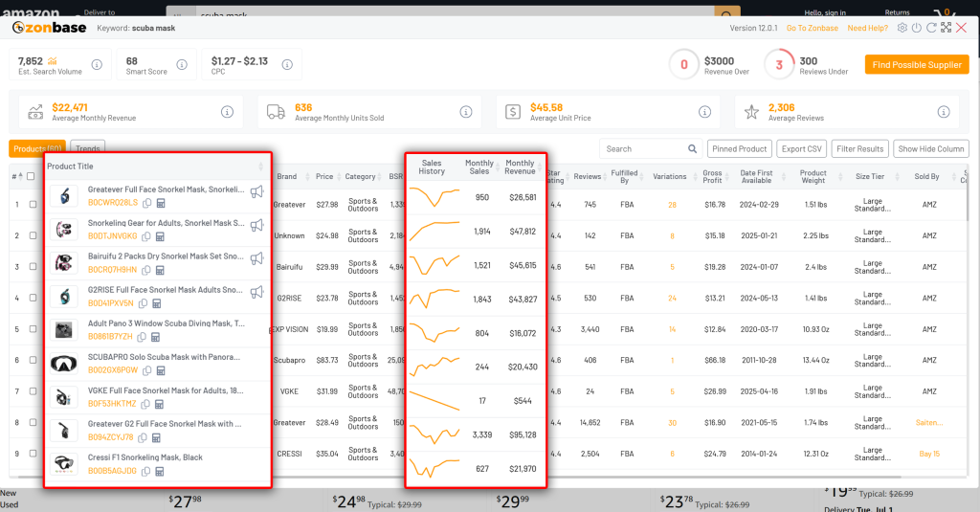Image resolution: width=980 pixels, height=512 pixels.
Task: Open SCUBAPRO Solo Scuba Mask product thumbnail
Action: pos(64,364)
